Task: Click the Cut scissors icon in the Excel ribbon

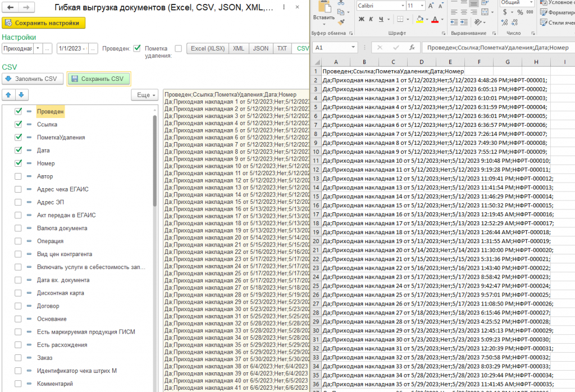Action: [x=341, y=3]
